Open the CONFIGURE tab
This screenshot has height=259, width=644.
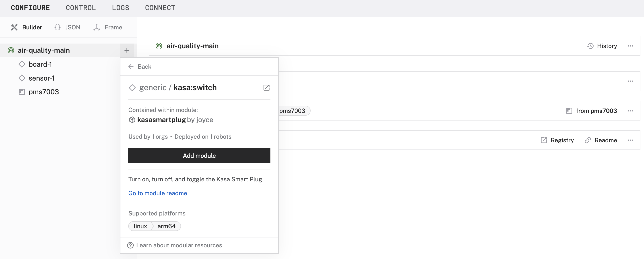30,8
